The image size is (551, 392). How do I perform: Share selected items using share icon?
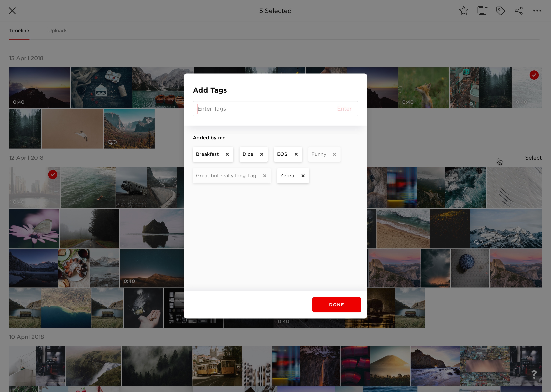(x=519, y=11)
